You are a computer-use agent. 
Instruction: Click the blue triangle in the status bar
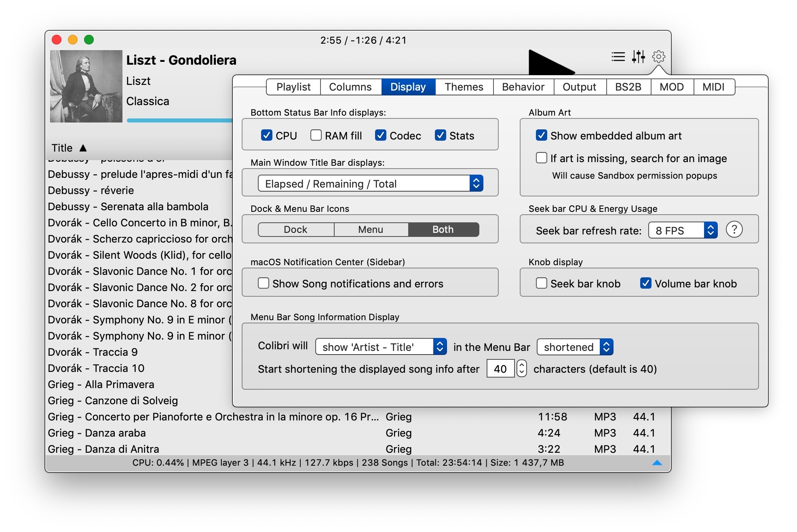tap(657, 463)
